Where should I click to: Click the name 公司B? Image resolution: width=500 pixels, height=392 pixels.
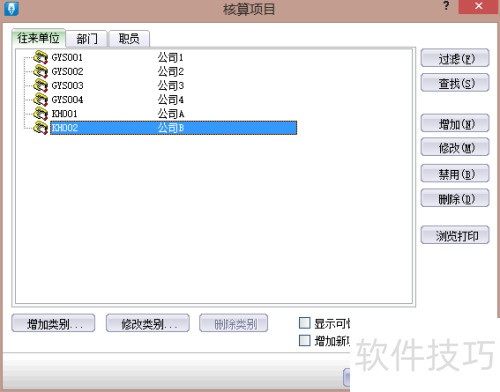(x=171, y=128)
